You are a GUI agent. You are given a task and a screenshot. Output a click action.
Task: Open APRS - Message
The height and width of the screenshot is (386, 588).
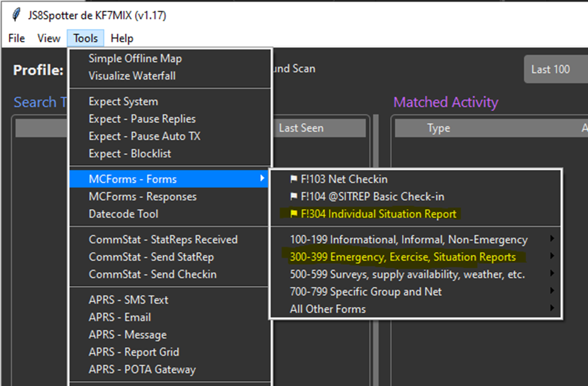[x=170, y=335]
